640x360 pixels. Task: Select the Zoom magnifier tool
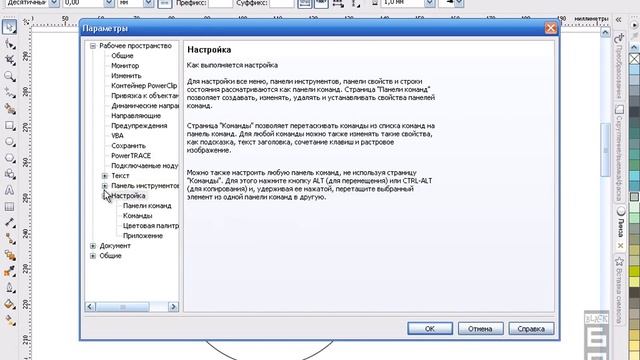9,76
